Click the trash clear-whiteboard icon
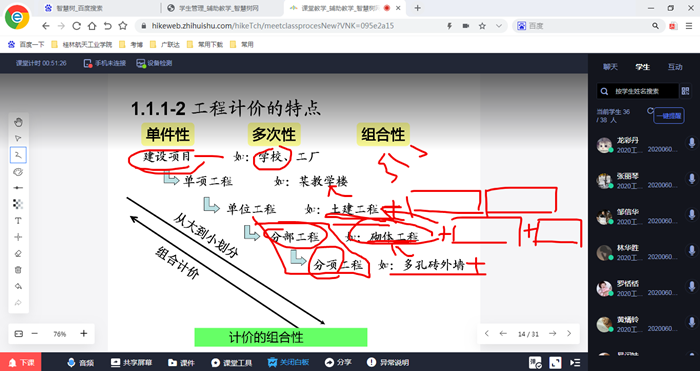Screen dimensions: 700x371 tap(18, 270)
